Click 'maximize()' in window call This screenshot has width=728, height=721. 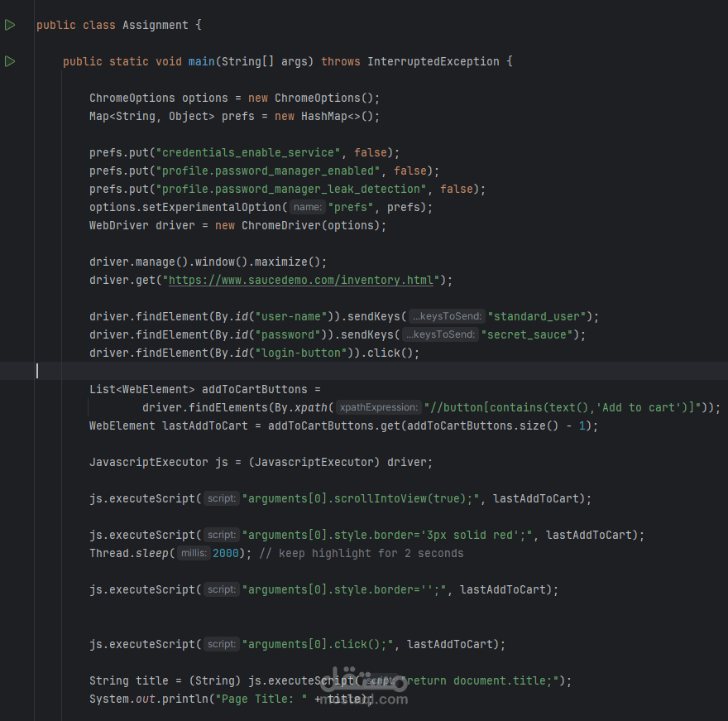pos(287,262)
